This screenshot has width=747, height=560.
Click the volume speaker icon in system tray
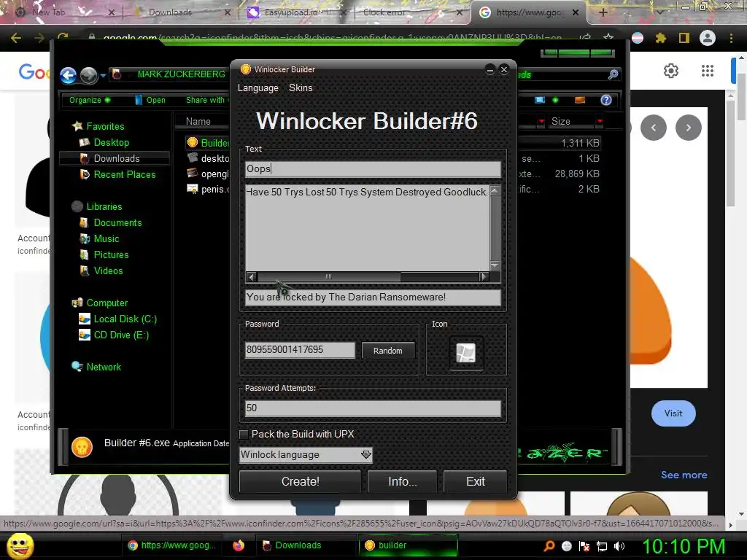click(x=619, y=546)
